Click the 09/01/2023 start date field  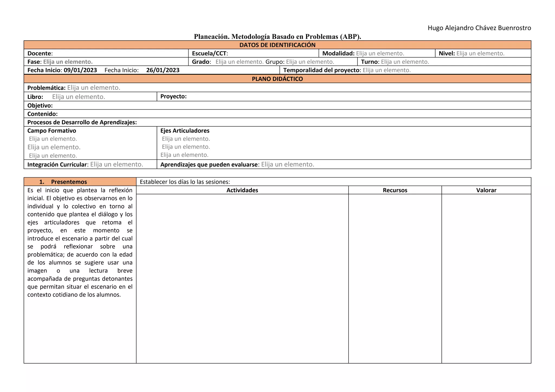[x=80, y=70]
